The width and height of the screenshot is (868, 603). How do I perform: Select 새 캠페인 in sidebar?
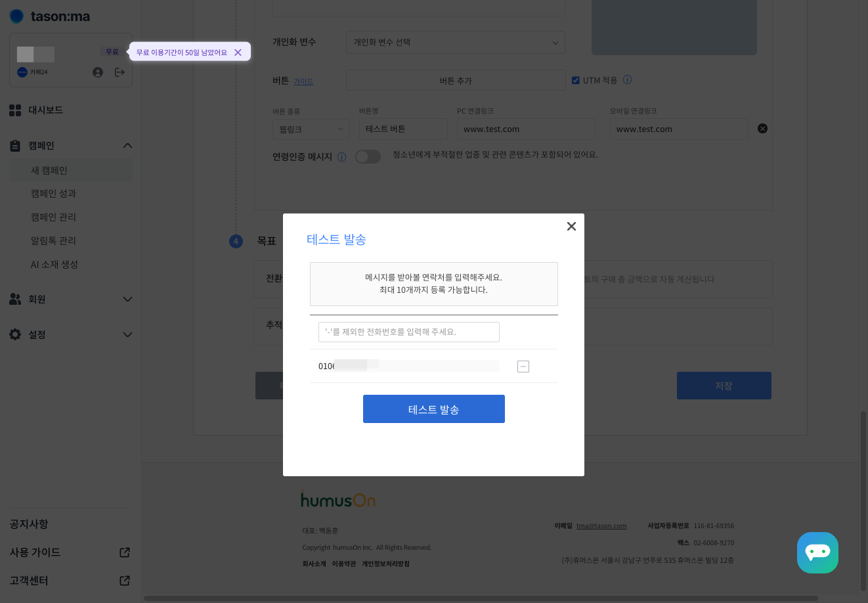coord(71,171)
